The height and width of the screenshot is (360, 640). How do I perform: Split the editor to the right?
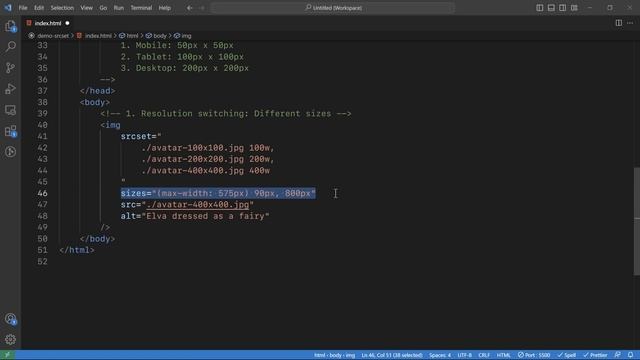619,23
